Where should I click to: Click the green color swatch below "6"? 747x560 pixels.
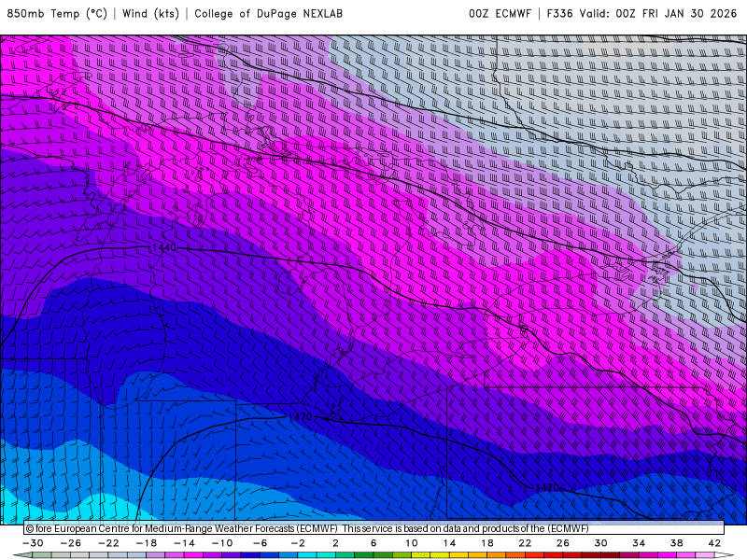(x=383, y=555)
